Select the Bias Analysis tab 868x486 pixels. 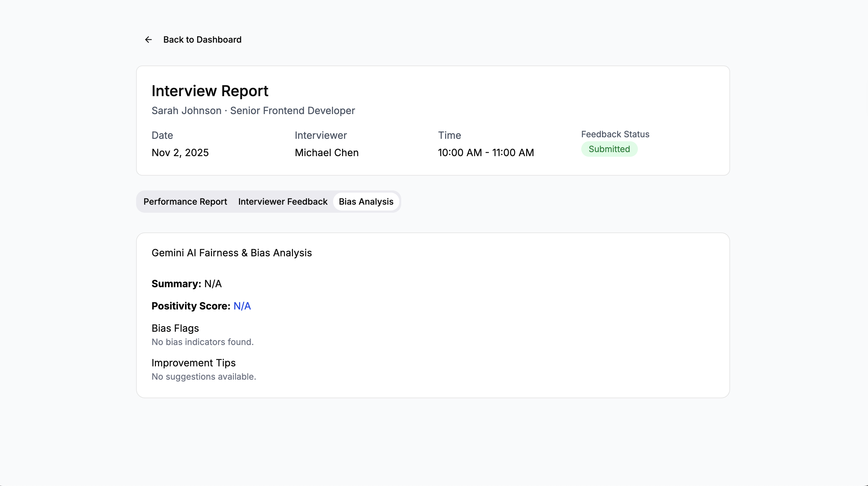[x=366, y=201]
